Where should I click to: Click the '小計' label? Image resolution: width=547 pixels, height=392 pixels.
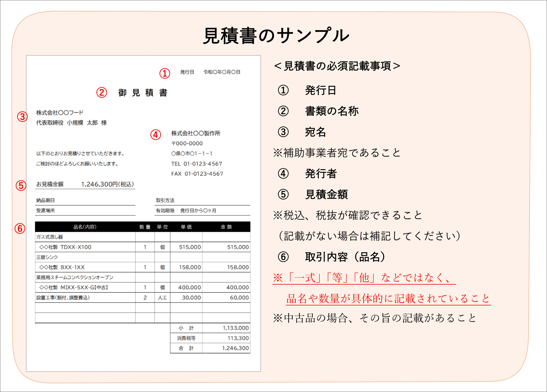(186, 328)
